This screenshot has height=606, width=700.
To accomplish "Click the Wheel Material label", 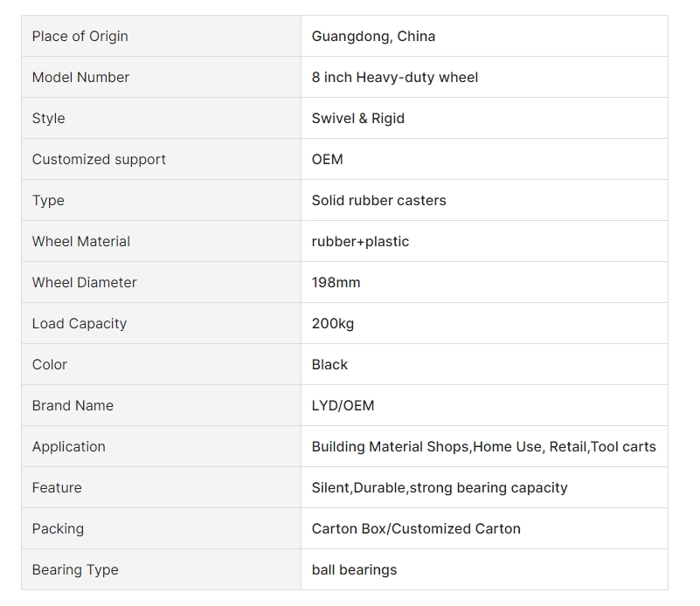I will (x=80, y=241).
